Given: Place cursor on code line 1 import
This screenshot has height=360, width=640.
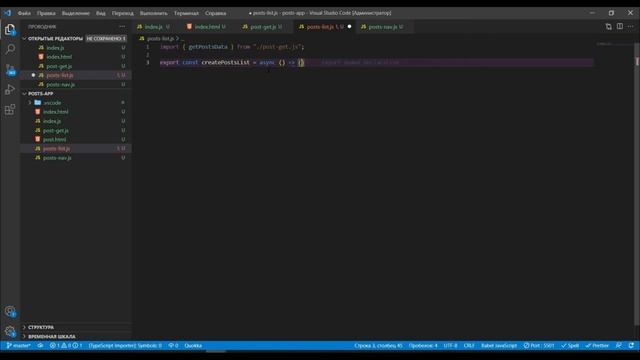Looking at the screenshot, I should point(232,47).
